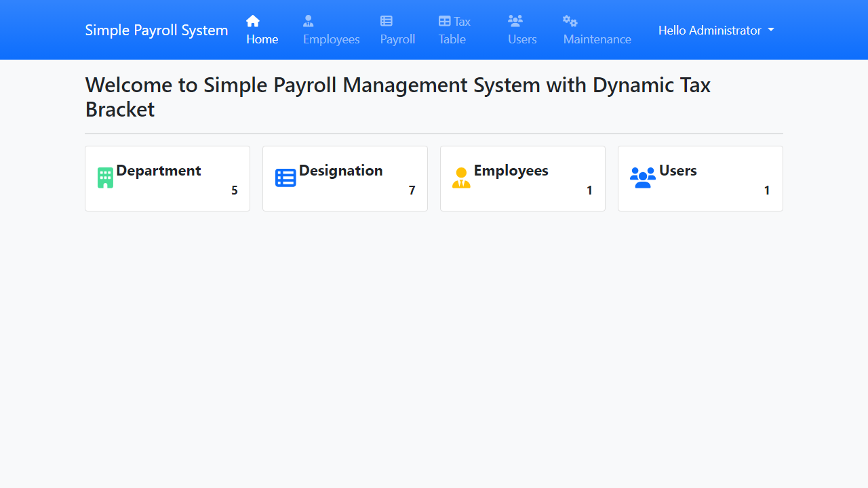Go to the Home menu label
Viewport: 868px width, 488px height.
click(x=262, y=39)
